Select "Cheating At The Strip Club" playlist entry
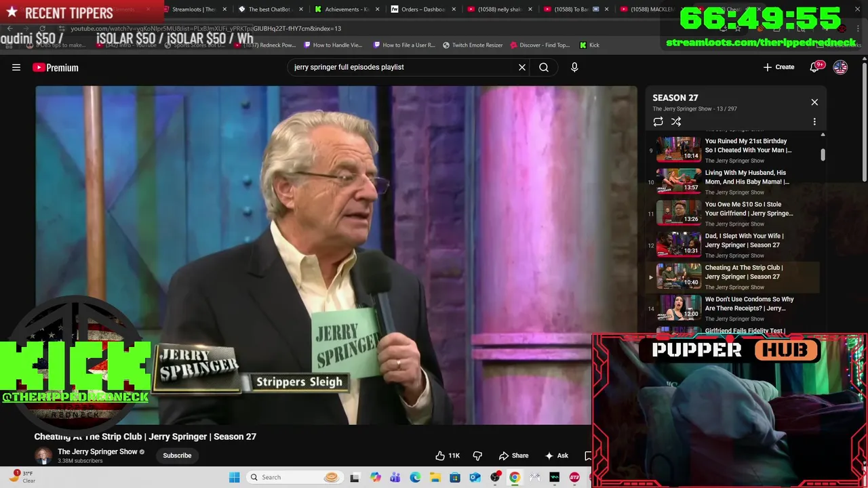Image resolution: width=868 pixels, height=488 pixels. pos(733,277)
